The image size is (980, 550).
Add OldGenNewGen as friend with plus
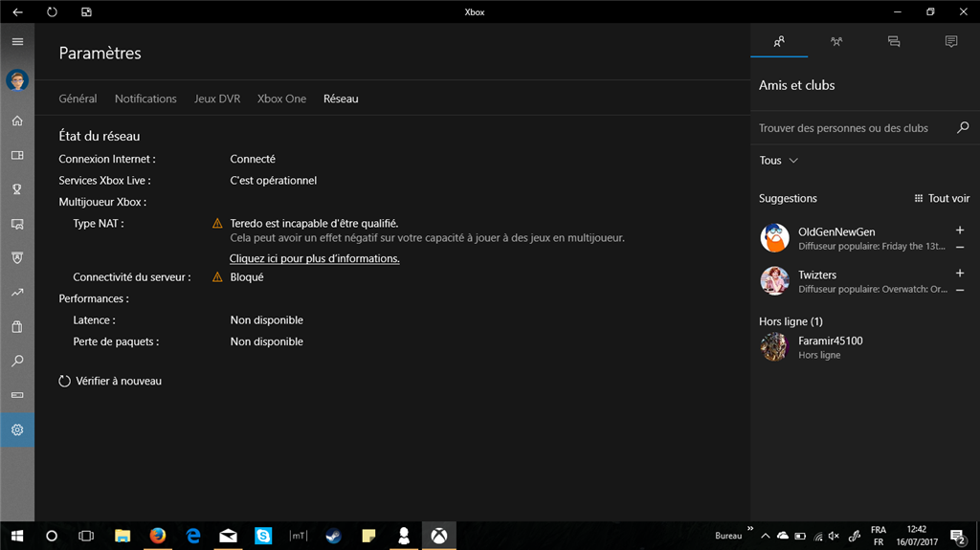[960, 230]
